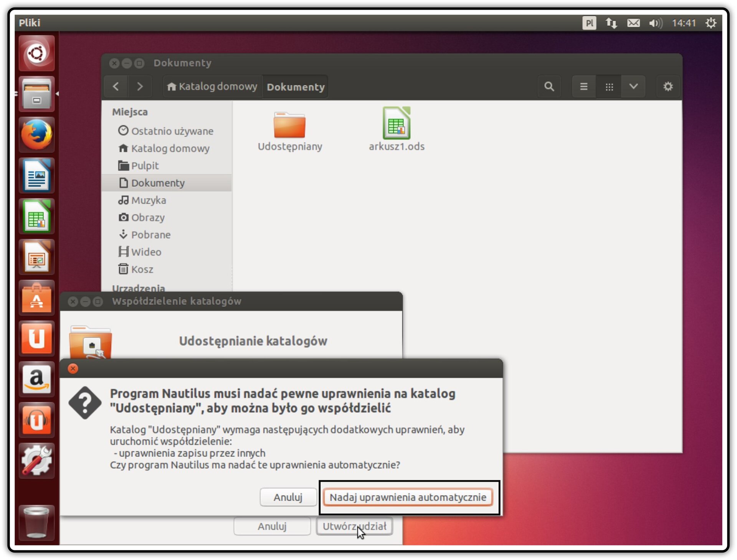Click the Pl keyboard layout indicator
The width and height of the screenshot is (737, 560).
coord(589,23)
